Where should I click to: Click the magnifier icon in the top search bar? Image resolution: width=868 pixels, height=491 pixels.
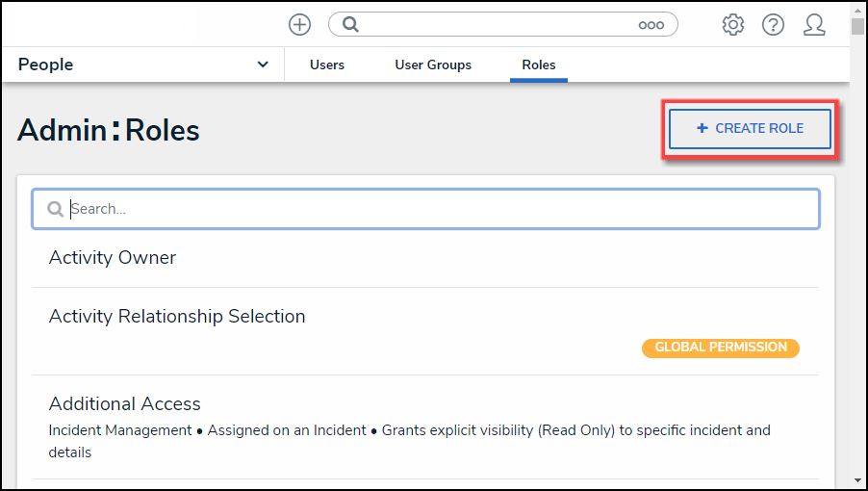tap(351, 25)
